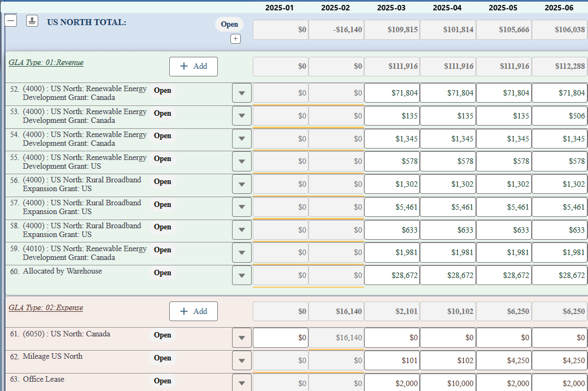Screen dimensions: 588x391
Task: Click Open status on Office Lease row
Action: pyautogui.click(x=162, y=381)
